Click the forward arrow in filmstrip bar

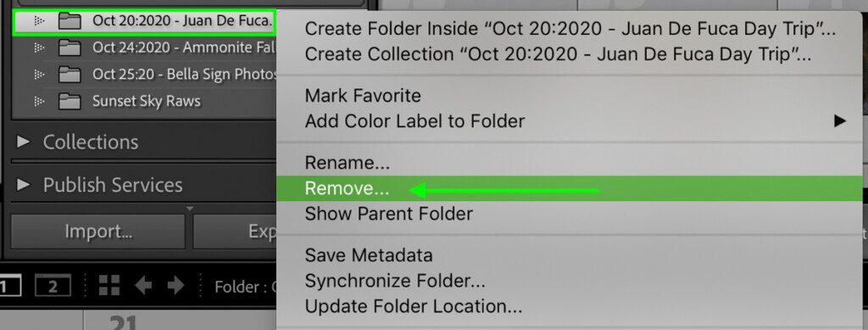click(176, 286)
